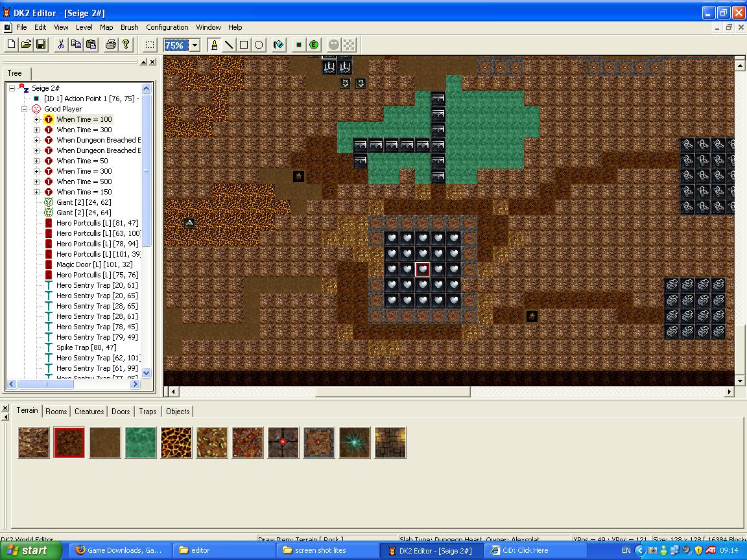The height and width of the screenshot is (560, 747).
Task: Expand the 'When Time = 50' trigger
Action: [37, 161]
